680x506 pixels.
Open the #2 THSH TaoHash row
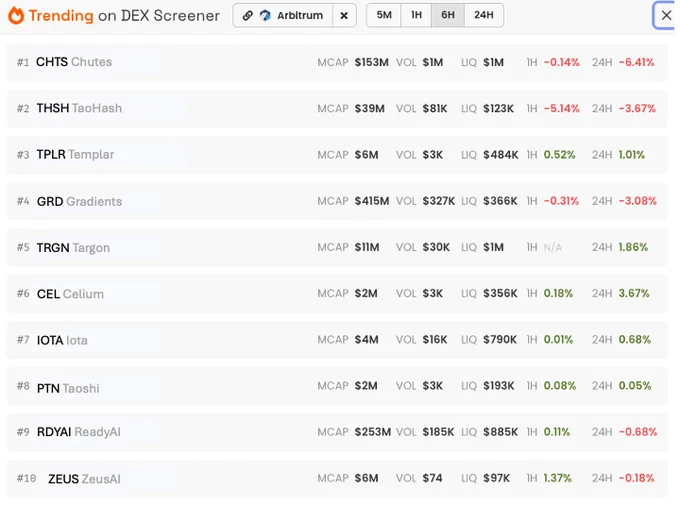click(337, 108)
